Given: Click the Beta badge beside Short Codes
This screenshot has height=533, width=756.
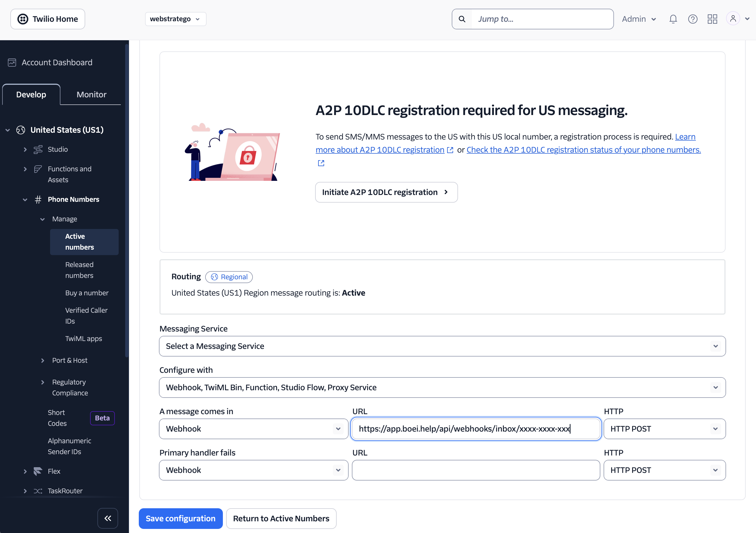Looking at the screenshot, I should tap(102, 418).
